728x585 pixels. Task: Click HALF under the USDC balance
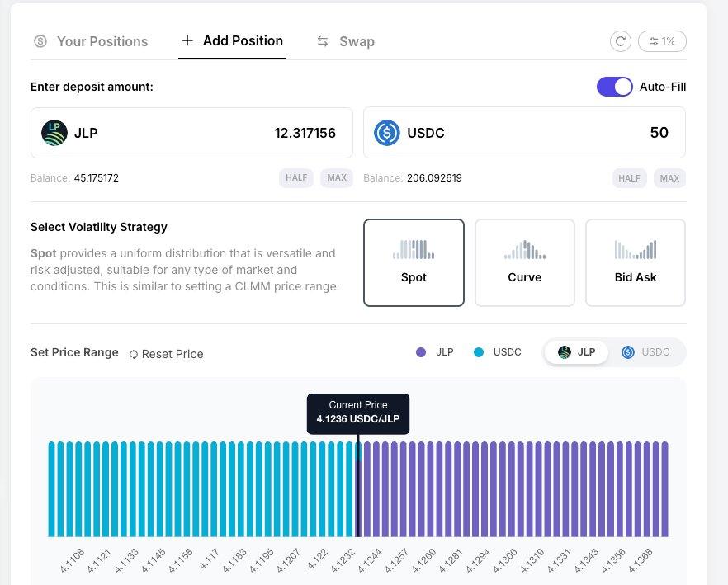click(629, 178)
